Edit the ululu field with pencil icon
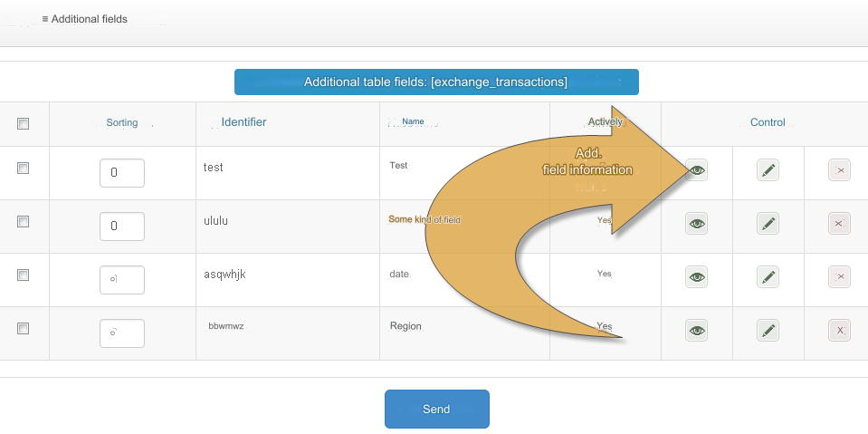 pos(768,224)
